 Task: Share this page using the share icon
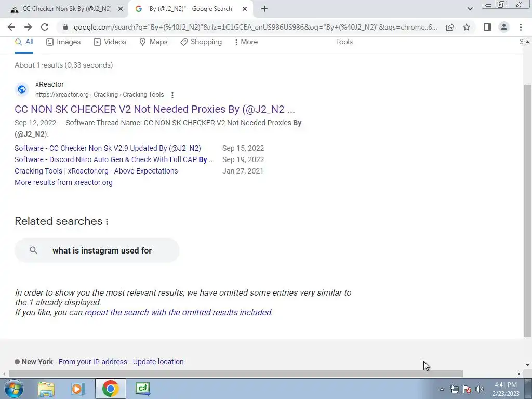[450, 27]
